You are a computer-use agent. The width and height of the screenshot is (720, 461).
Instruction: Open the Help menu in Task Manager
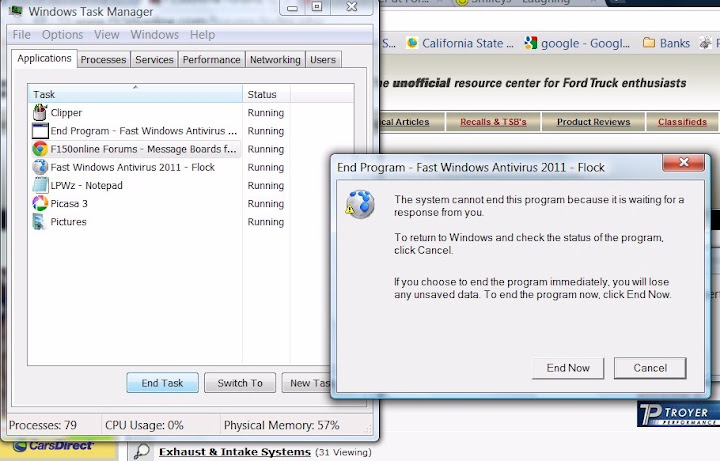202,34
